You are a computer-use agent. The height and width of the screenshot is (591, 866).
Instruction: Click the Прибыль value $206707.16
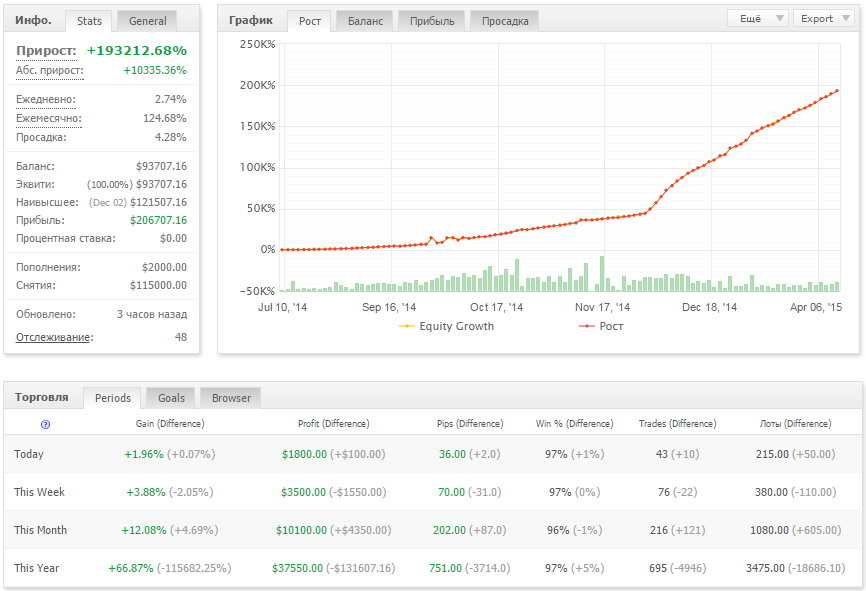point(159,220)
